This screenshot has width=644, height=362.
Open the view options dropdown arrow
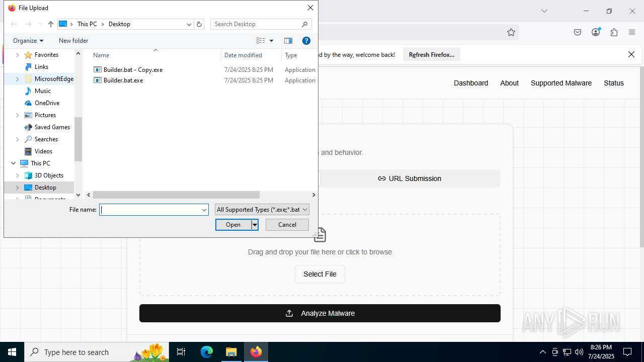pos(271,41)
